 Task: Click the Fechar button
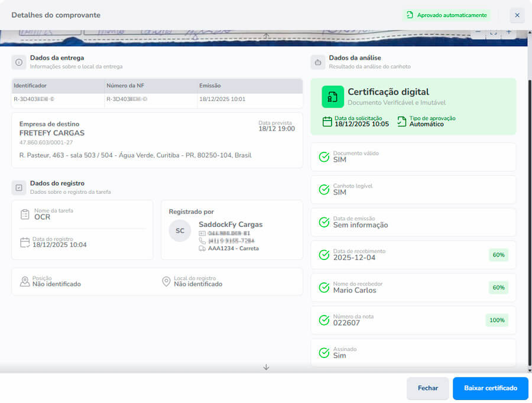(427, 388)
